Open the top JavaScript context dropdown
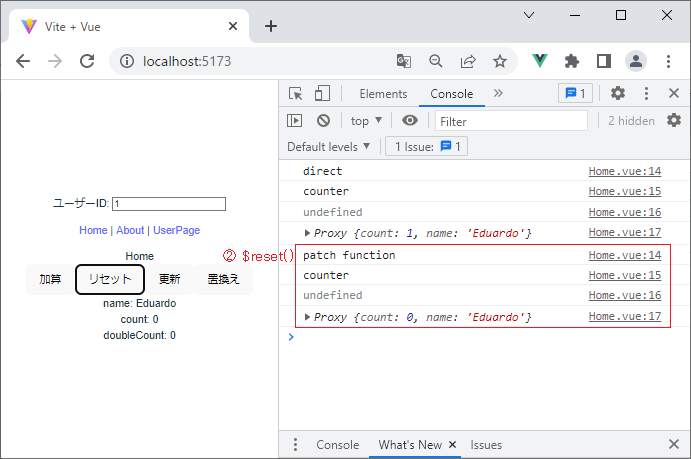 [x=366, y=121]
